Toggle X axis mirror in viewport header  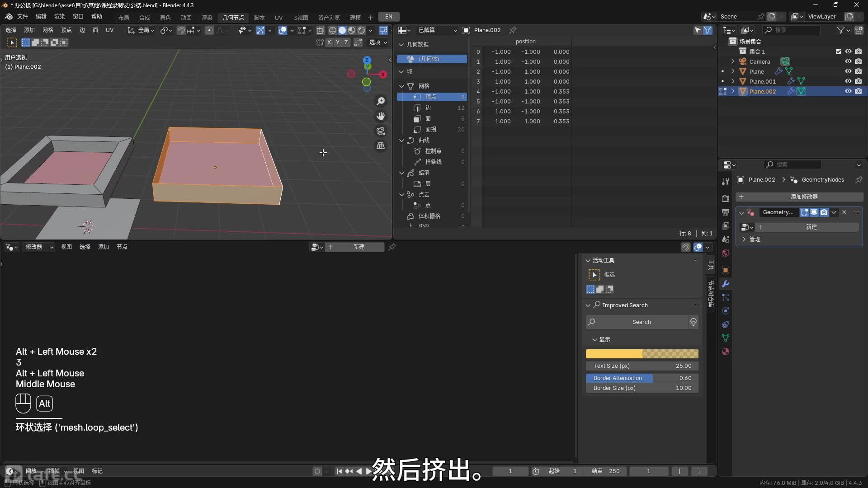point(329,42)
